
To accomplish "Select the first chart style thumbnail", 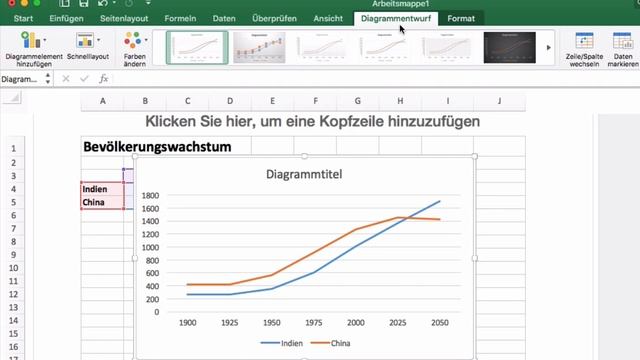I will (x=197, y=48).
